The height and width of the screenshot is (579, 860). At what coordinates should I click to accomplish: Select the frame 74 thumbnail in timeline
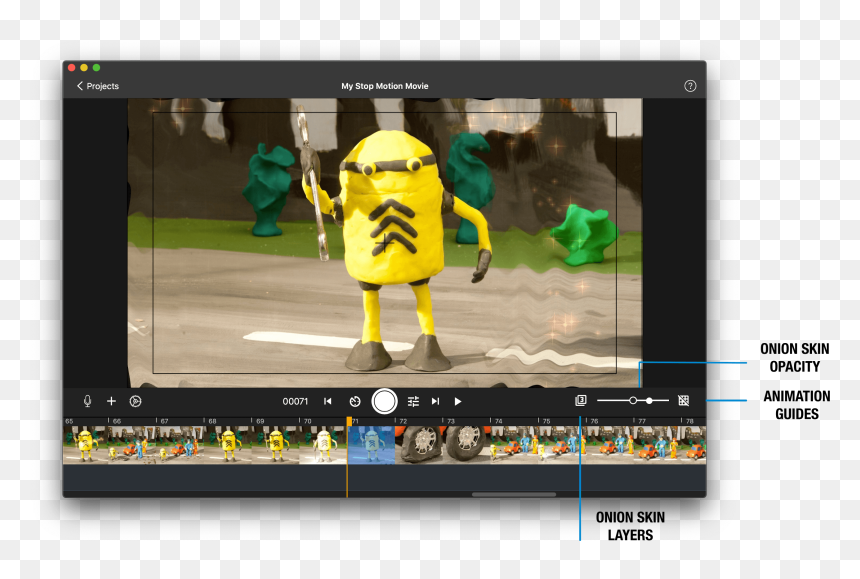[514, 445]
